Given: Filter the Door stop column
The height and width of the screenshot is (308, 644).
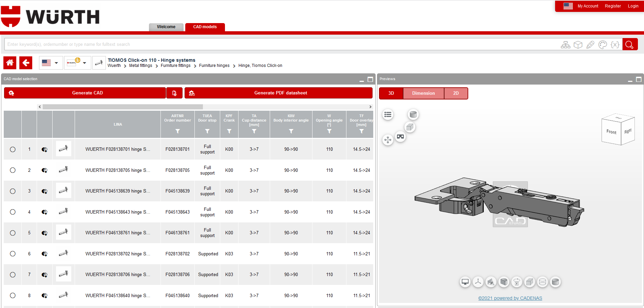Looking at the screenshot, I should pos(207,131).
